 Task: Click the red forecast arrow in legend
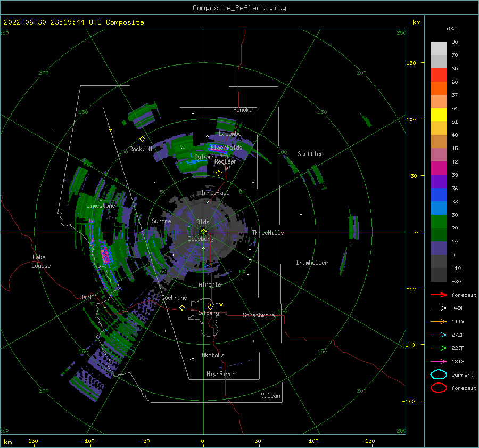click(x=439, y=295)
